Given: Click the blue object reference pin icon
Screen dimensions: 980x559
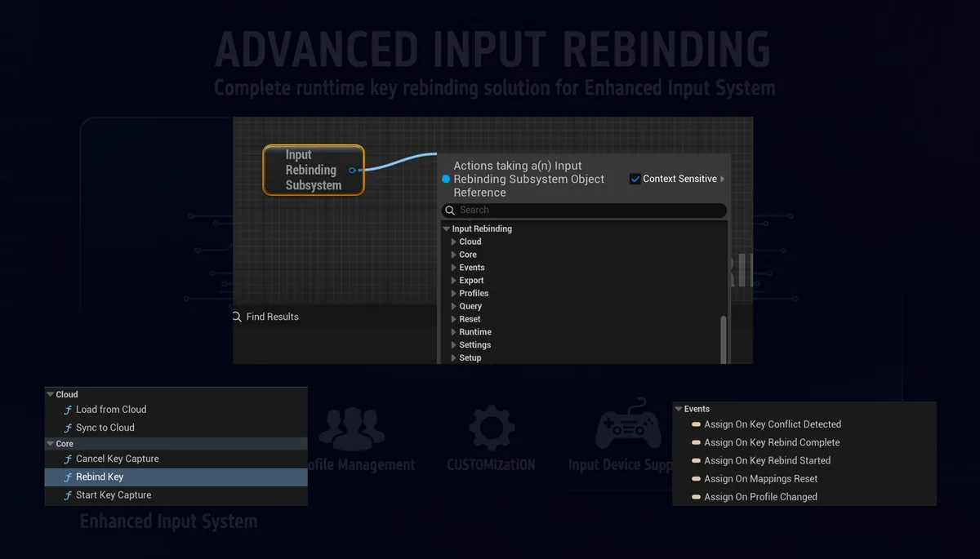Looking at the screenshot, I should (446, 179).
